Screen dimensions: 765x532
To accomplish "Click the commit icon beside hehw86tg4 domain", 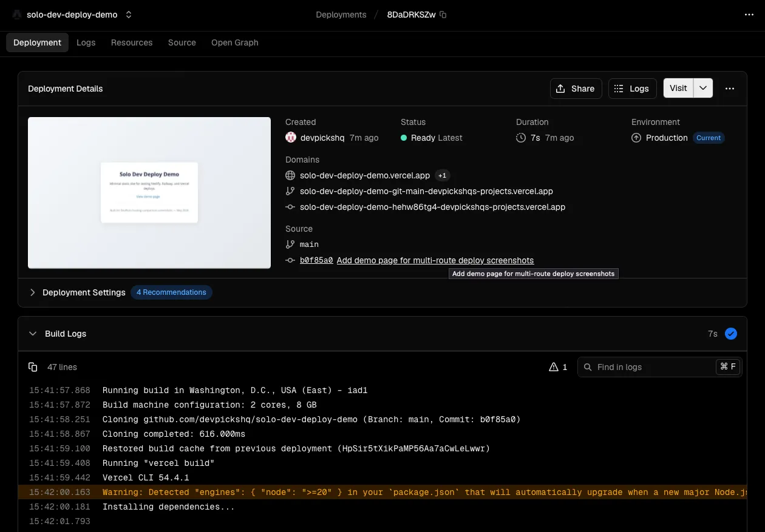I will 290,207.
